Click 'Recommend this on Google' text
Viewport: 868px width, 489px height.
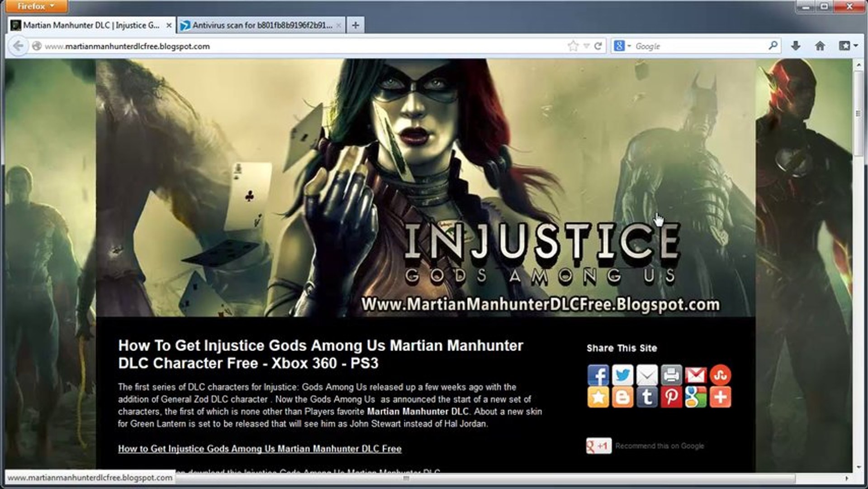[659, 446]
